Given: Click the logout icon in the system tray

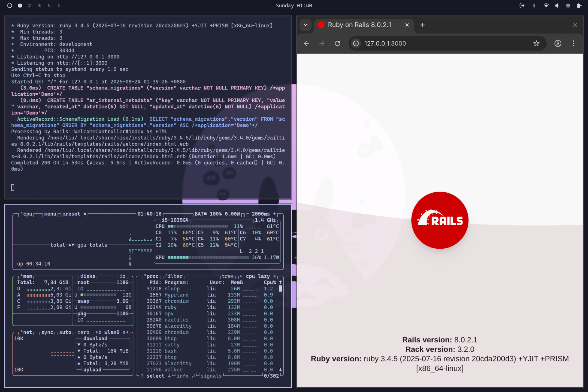Looking at the screenshot, I should [x=522, y=6].
